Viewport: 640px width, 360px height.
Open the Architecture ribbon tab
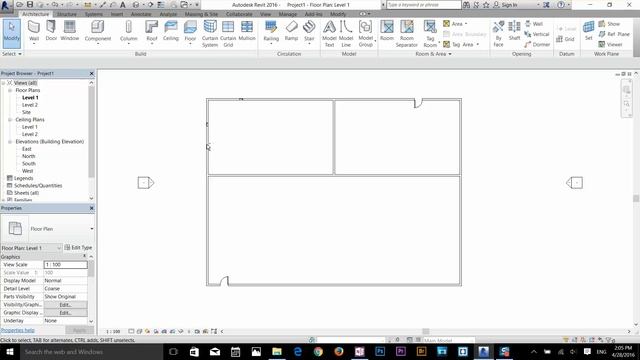click(x=35, y=14)
